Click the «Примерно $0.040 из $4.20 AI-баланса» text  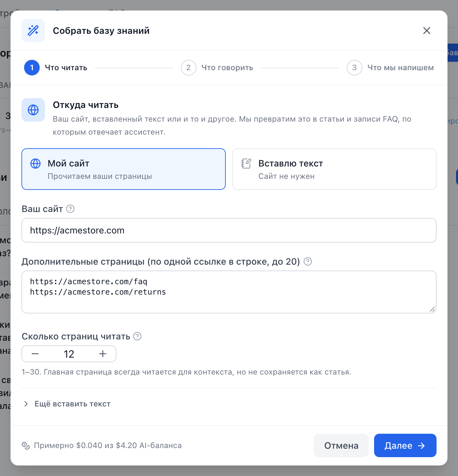[108, 445]
